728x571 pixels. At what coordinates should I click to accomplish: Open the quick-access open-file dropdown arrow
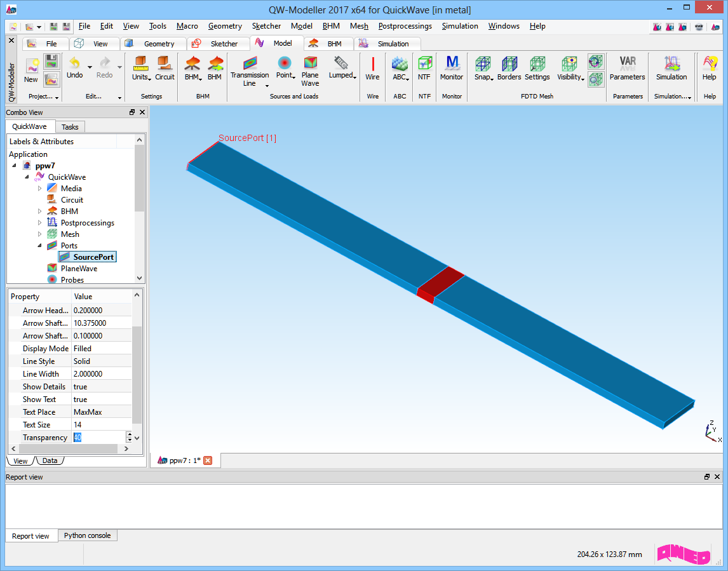coord(39,27)
